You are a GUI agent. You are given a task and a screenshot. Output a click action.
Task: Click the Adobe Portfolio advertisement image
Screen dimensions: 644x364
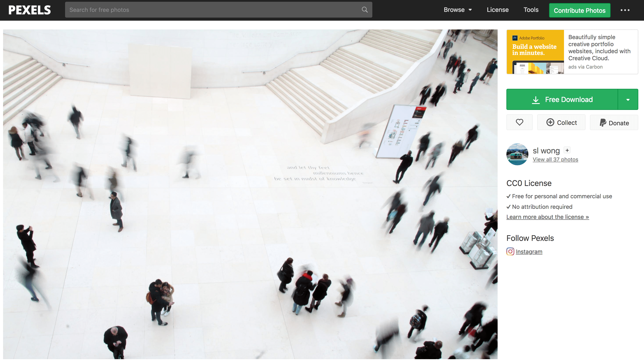pyautogui.click(x=535, y=52)
